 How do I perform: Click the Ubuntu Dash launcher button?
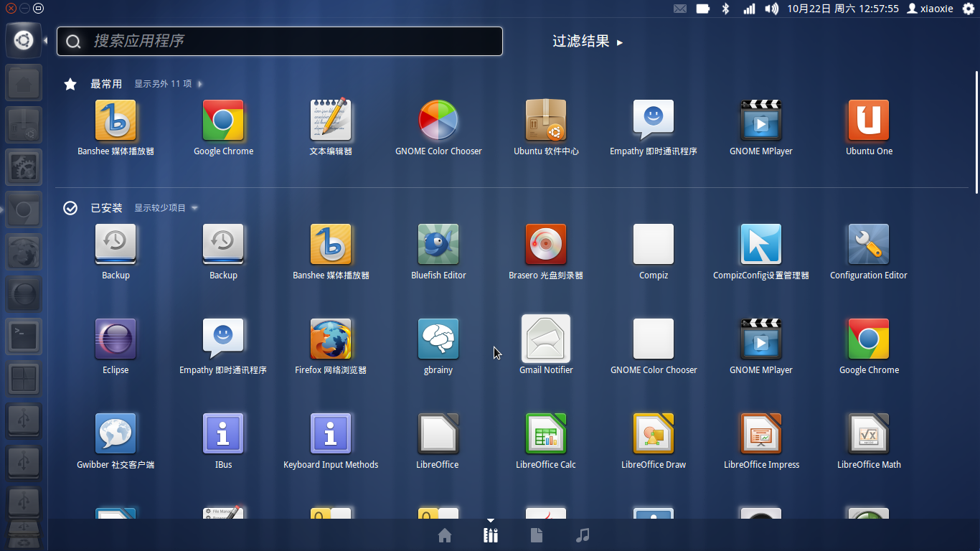pos(24,40)
